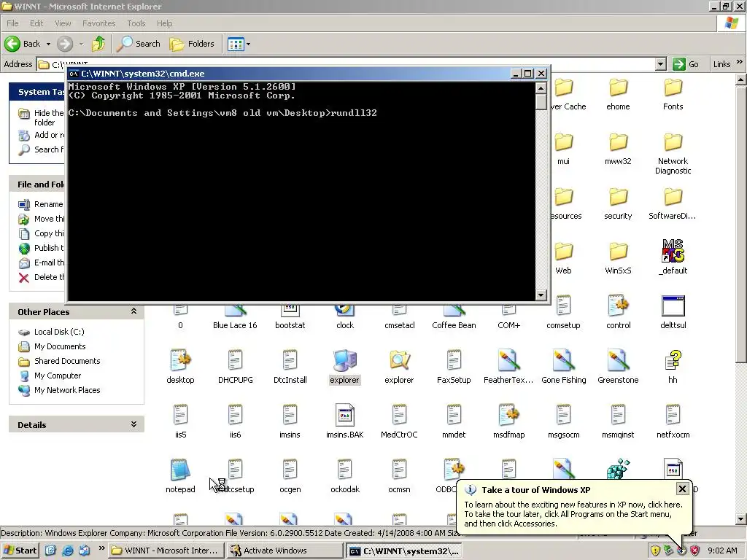Open the Favorites menu
Image resolution: width=747 pixels, height=560 pixels.
(x=98, y=23)
